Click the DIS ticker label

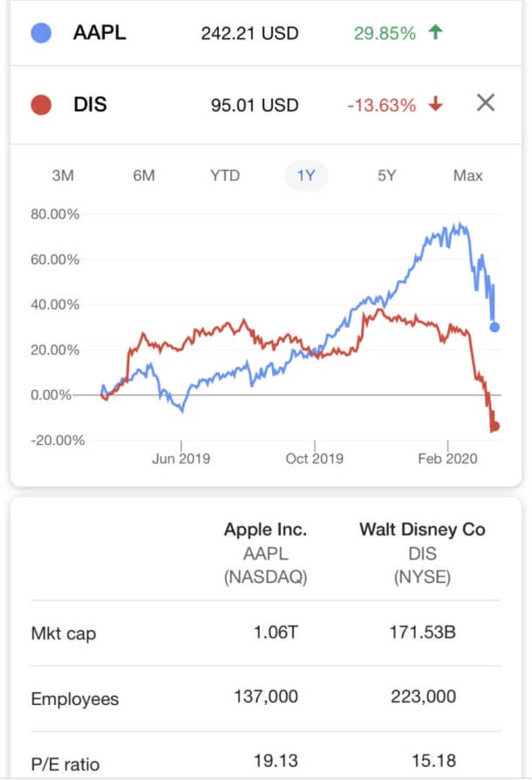click(90, 105)
